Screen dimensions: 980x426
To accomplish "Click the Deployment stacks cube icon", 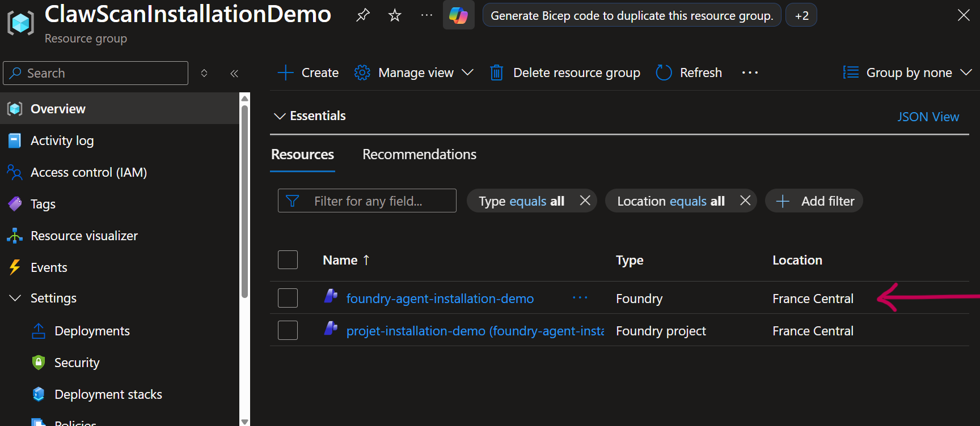I will pos(39,394).
